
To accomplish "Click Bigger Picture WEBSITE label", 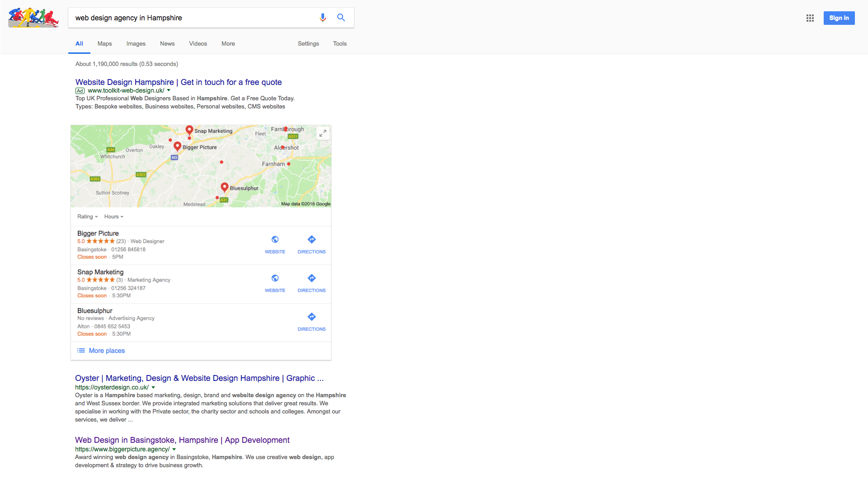I will (x=275, y=252).
